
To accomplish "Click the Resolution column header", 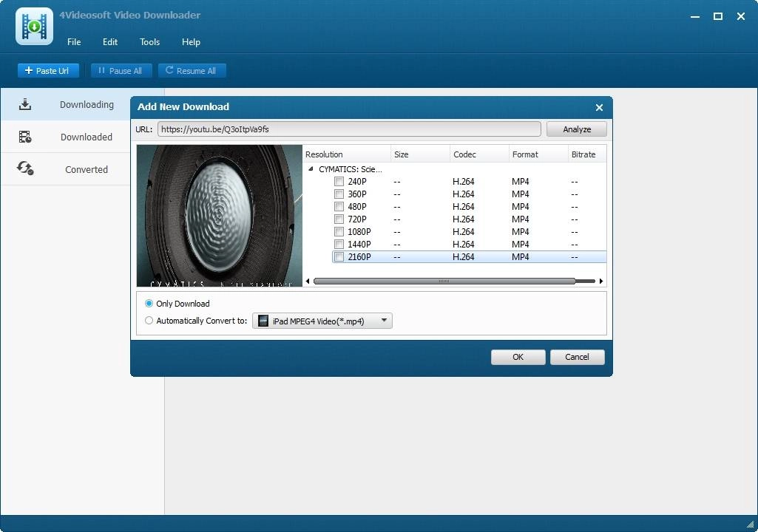I will (347, 154).
